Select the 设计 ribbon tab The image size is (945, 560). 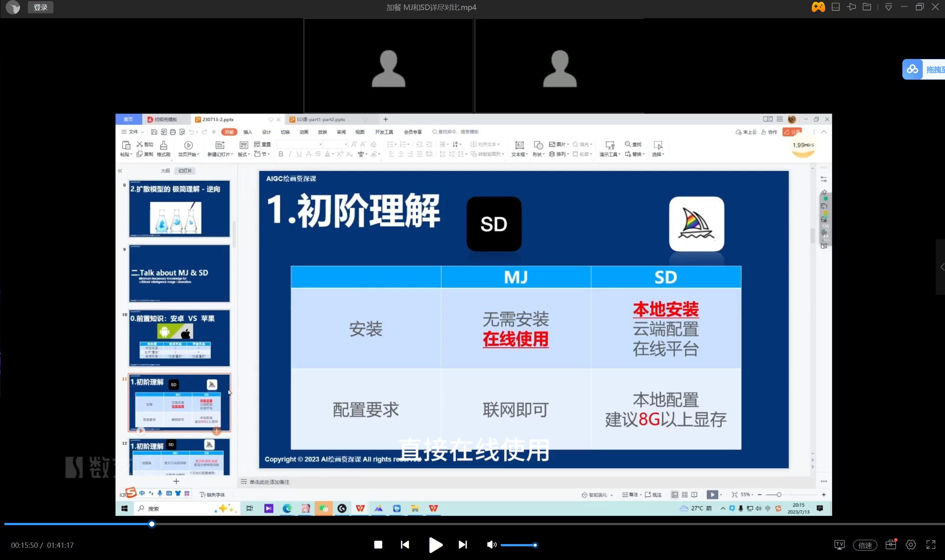pos(267,132)
